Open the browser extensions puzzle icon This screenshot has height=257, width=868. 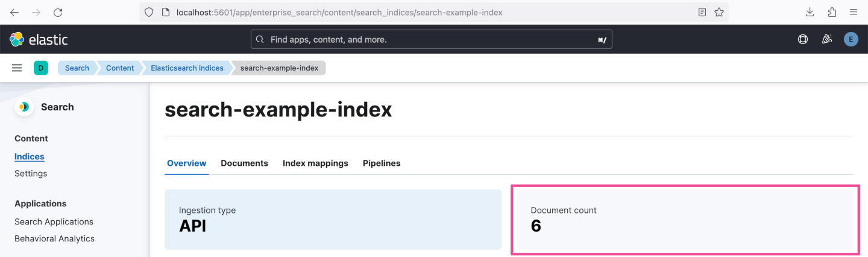click(832, 12)
